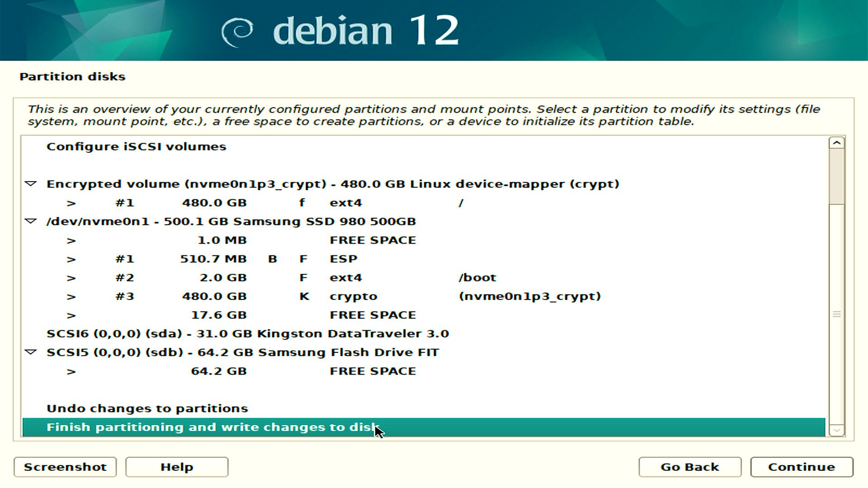Collapse the Encrypted volume nvme0n1p3_crypt device

coord(31,183)
